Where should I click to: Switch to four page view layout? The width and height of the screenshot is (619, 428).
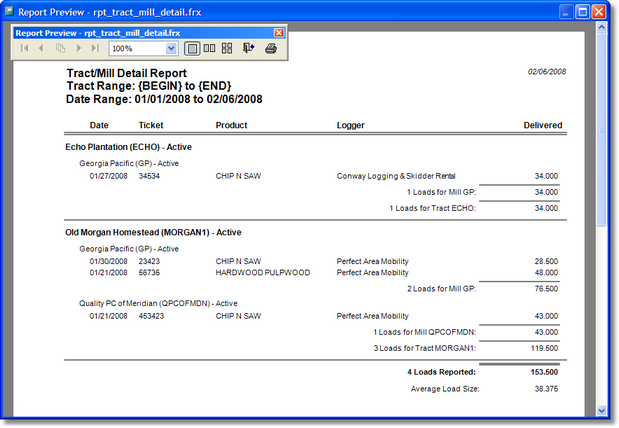tap(227, 48)
